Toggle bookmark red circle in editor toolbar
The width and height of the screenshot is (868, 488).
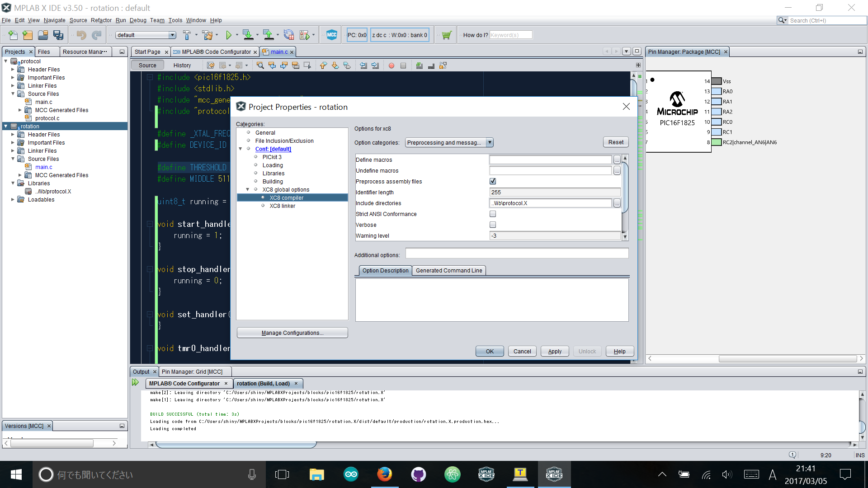tap(392, 66)
